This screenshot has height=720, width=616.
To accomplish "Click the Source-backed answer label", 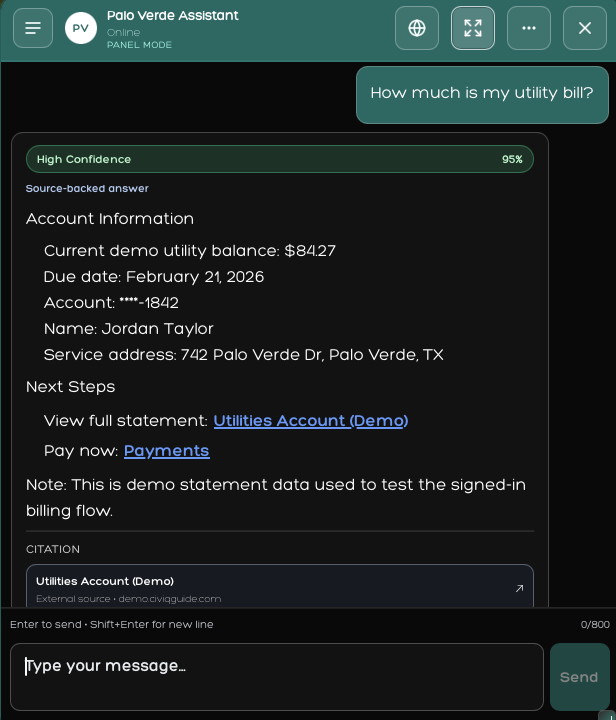I will [x=87, y=188].
